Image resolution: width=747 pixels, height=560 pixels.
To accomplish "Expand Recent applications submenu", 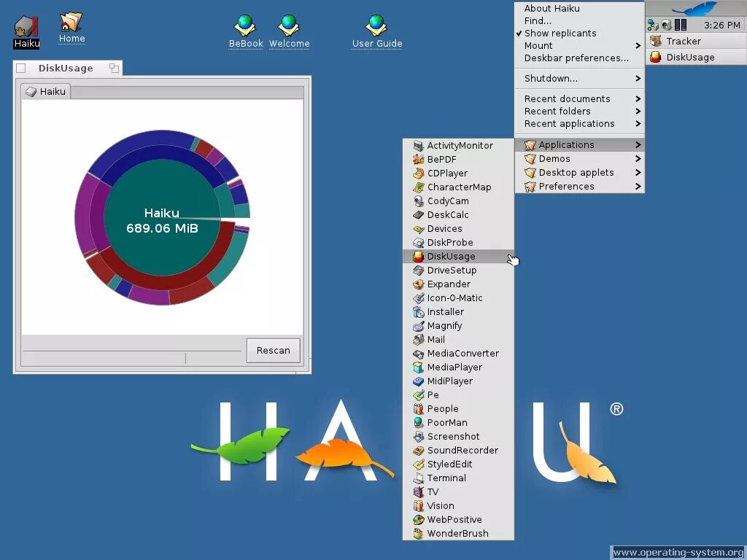I will (579, 123).
